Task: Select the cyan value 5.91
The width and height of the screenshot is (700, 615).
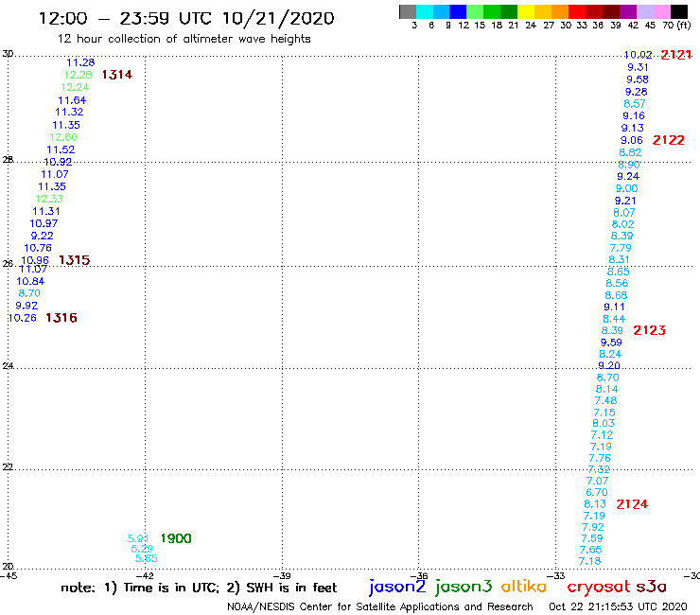Action: pyautogui.click(x=138, y=538)
